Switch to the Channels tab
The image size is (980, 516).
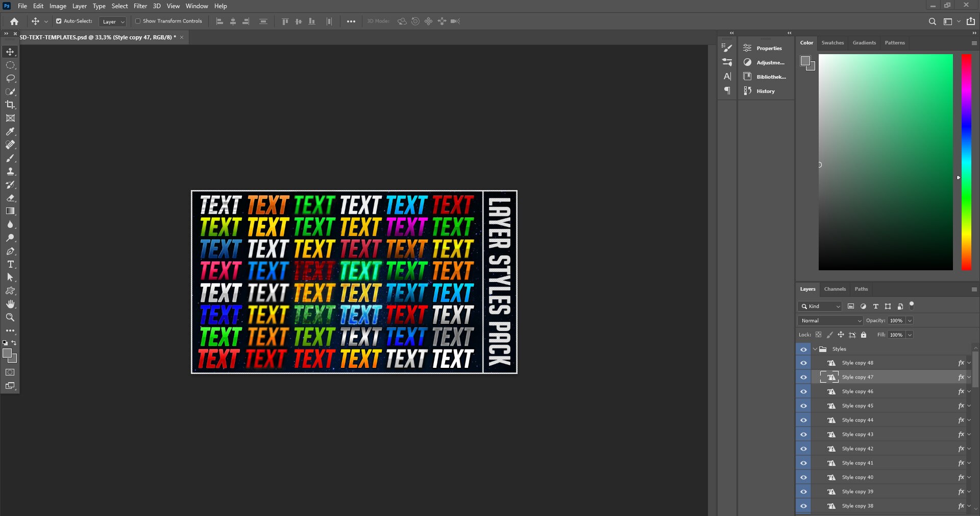tap(835, 289)
